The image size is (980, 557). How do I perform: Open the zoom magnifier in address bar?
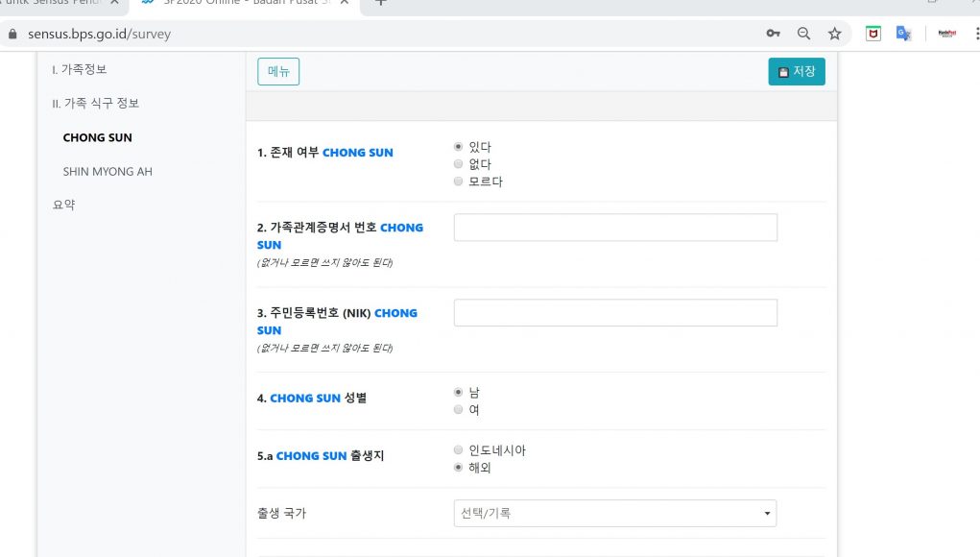803,34
